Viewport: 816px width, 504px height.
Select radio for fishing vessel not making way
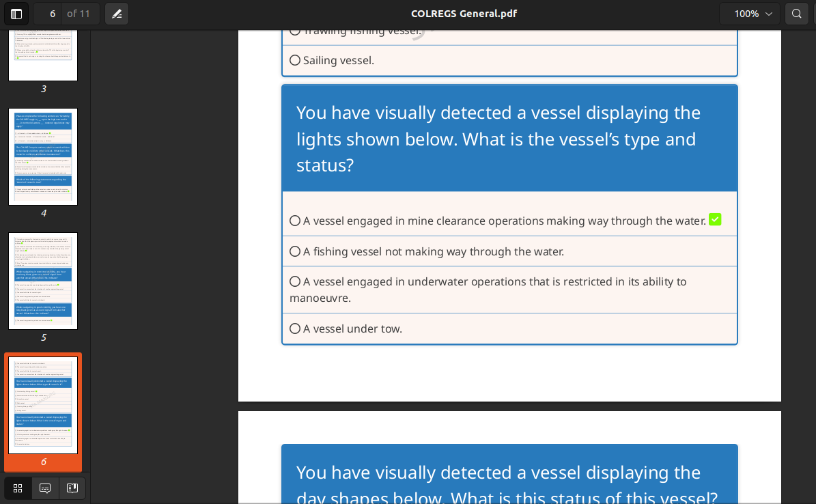(295, 251)
